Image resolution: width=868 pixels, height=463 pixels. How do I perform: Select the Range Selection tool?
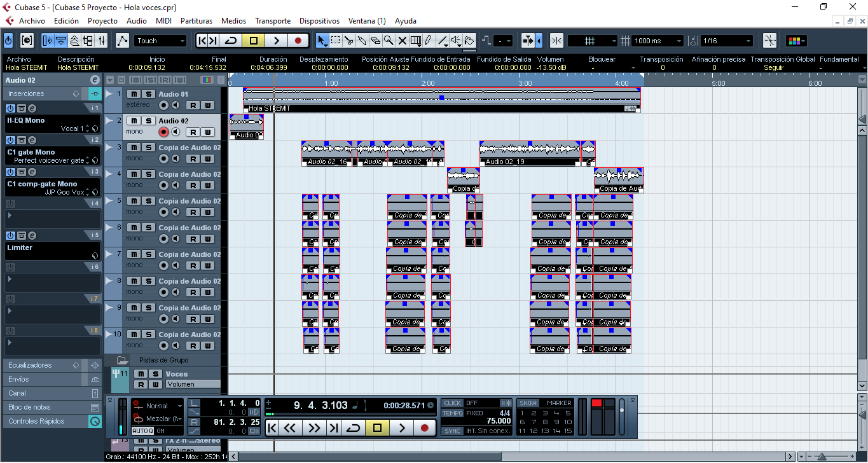[336, 41]
